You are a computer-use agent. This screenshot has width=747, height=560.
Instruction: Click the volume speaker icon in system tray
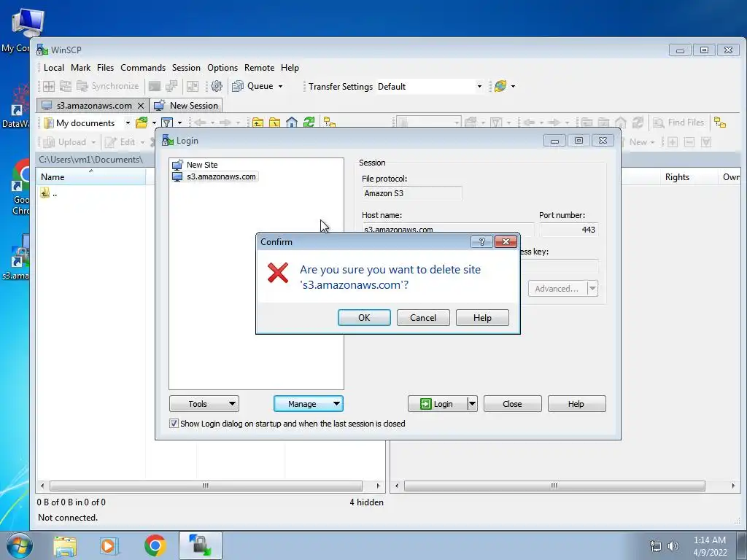tap(673, 546)
